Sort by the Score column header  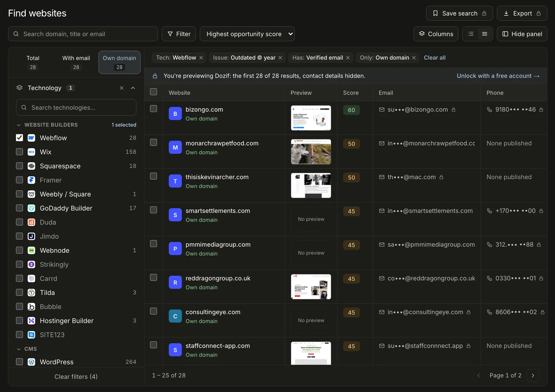point(351,93)
